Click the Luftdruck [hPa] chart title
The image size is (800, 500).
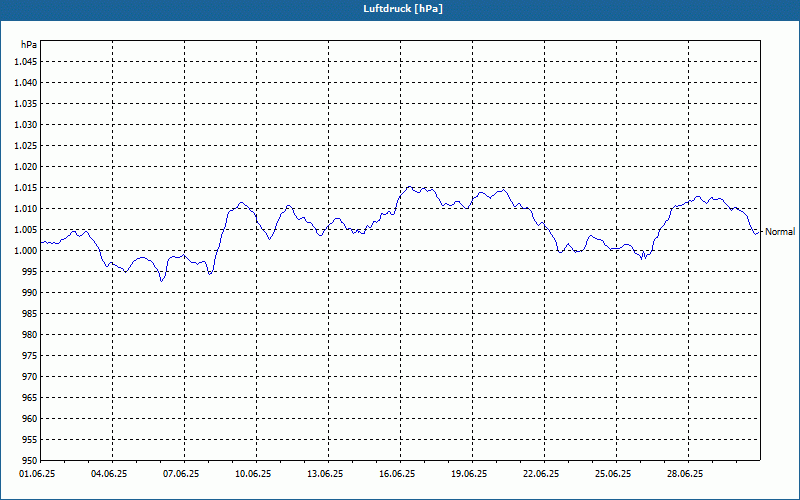(x=403, y=9)
